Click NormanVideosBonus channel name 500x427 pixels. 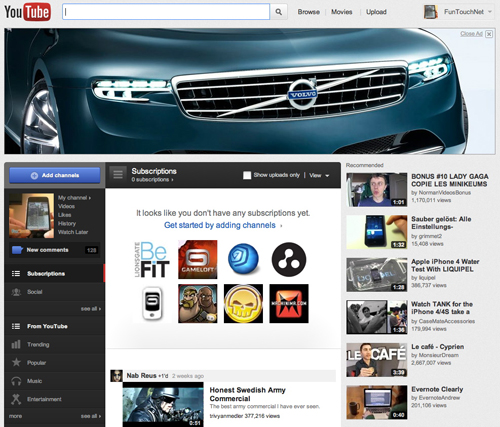(444, 193)
